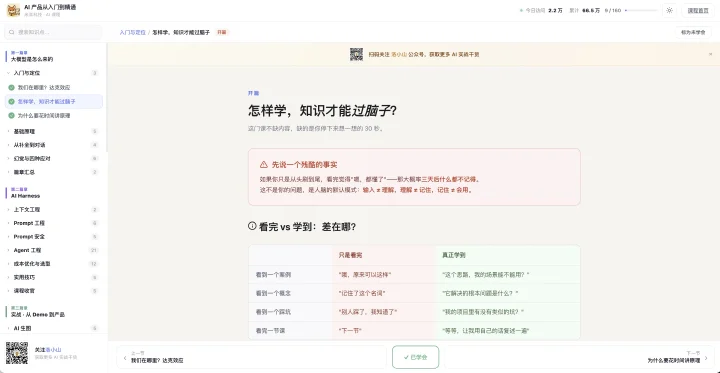Open lesson 我们在哪里？达克效应
The height and width of the screenshot is (373, 720).
54,87
